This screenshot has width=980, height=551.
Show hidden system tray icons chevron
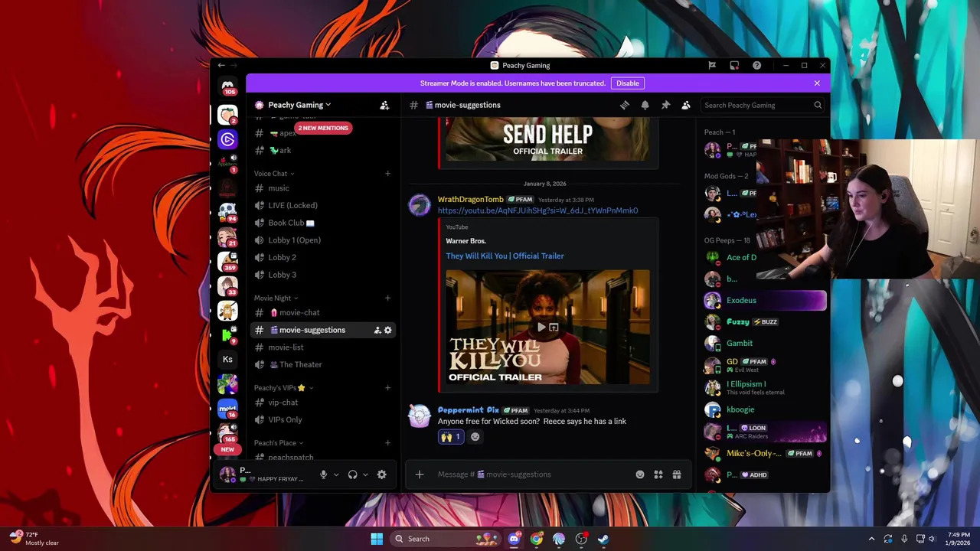click(x=871, y=539)
